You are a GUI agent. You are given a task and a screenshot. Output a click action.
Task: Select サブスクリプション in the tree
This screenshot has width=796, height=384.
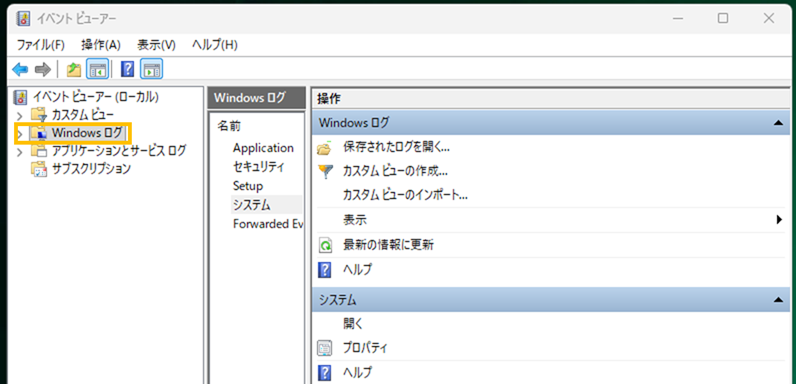[x=91, y=169]
